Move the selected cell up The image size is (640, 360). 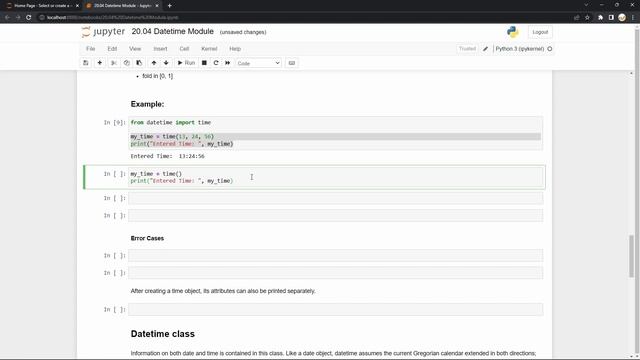point(154,63)
